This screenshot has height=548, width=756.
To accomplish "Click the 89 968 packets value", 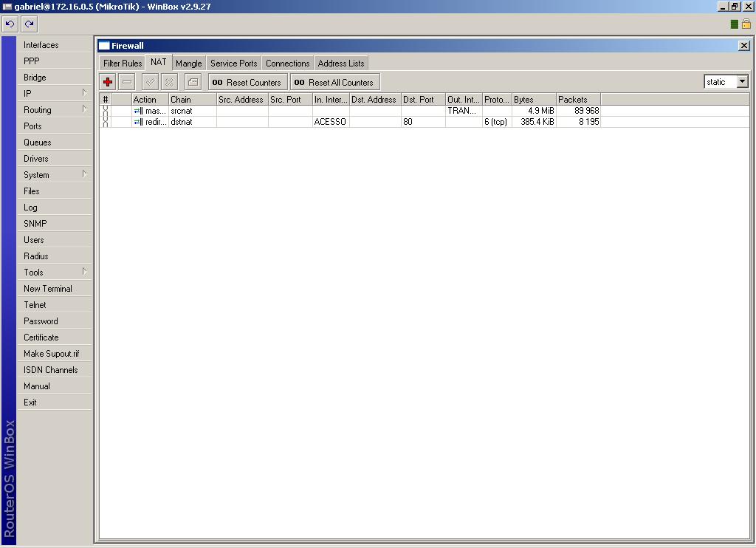I will [x=578, y=111].
